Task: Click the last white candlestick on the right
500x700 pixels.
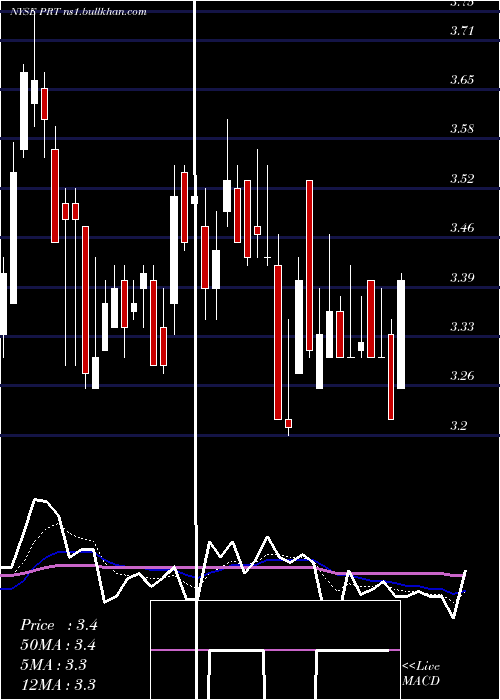Action: coord(401,334)
